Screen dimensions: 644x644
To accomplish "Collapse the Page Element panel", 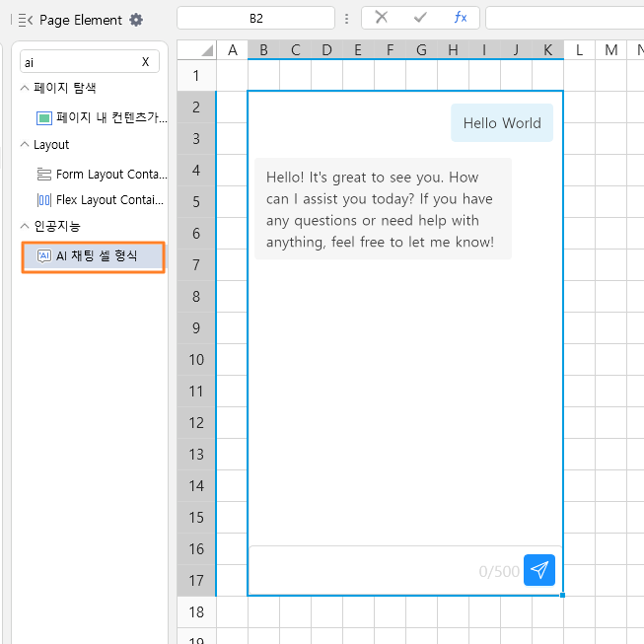I will (x=26, y=20).
